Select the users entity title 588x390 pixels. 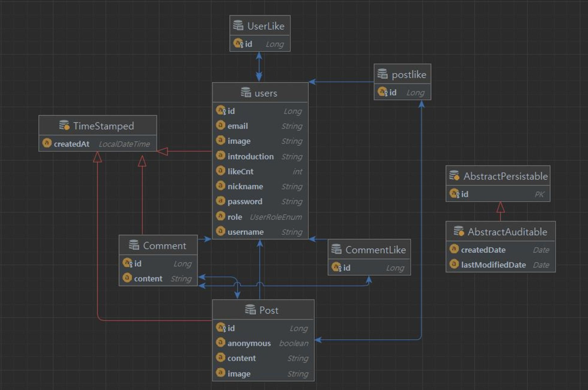click(265, 93)
